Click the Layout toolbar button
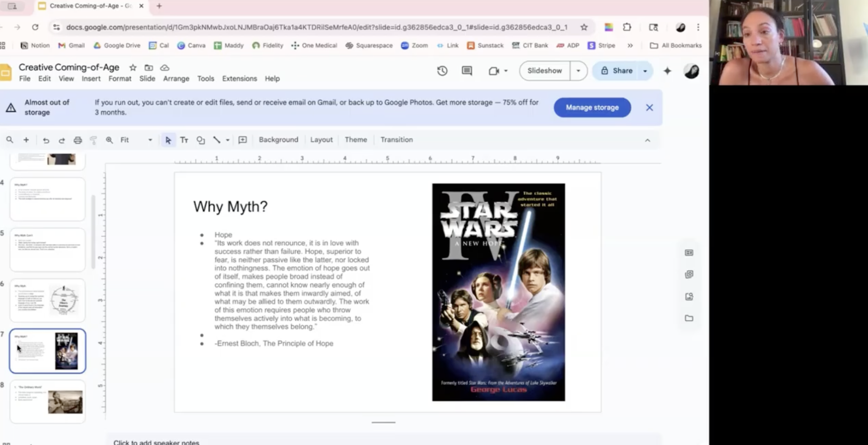This screenshot has height=445, width=868. pyautogui.click(x=321, y=140)
